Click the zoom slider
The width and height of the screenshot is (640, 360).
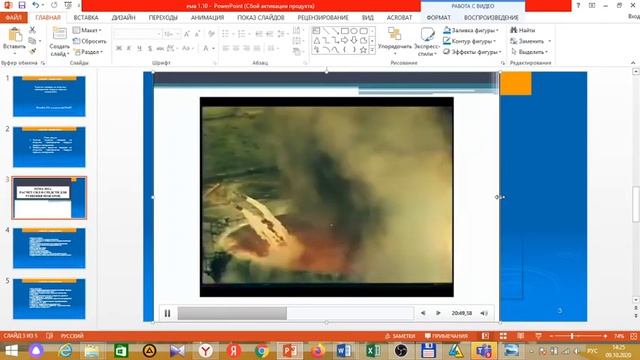click(x=578, y=336)
